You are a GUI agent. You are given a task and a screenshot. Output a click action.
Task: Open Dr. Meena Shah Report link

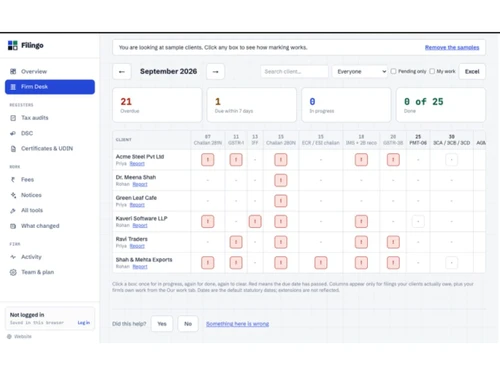[x=140, y=184]
